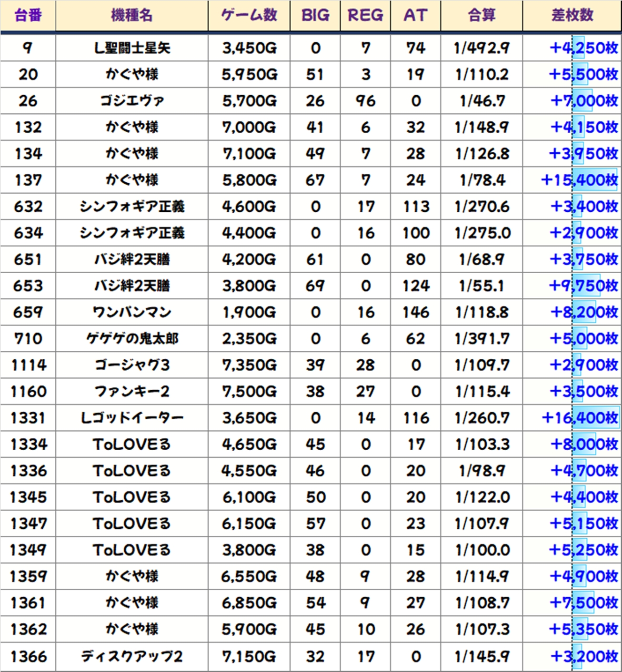Select the ディスクアップ2 machine name
The height and width of the screenshot is (672, 622).
tap(131, 657)
